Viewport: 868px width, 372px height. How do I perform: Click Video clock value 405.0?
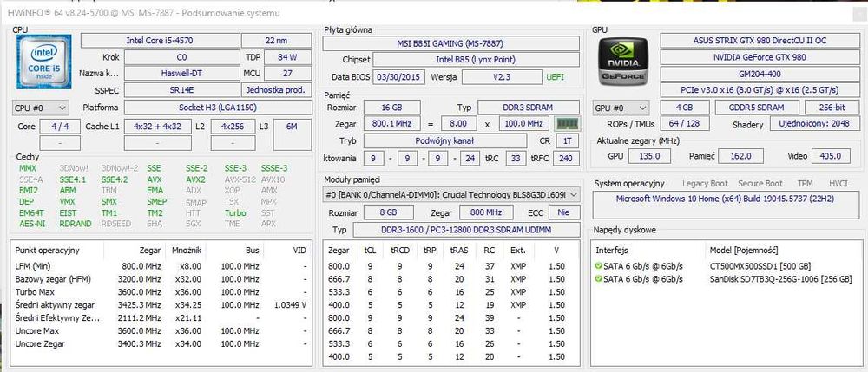pos(831,156)
